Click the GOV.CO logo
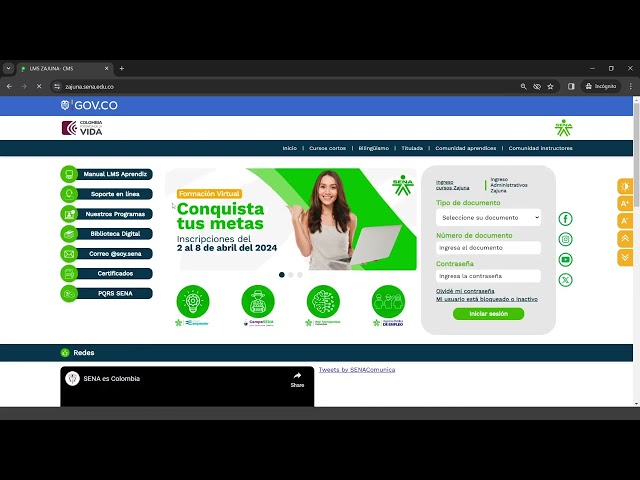Image resolution: width=640 pixels, height=480 pixels. point(89,105)
